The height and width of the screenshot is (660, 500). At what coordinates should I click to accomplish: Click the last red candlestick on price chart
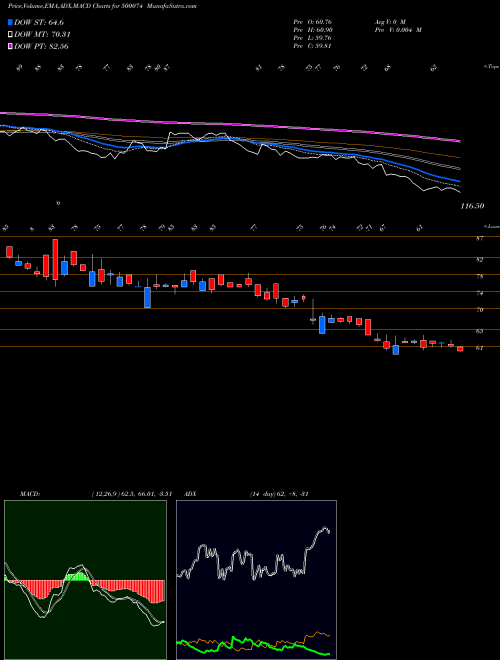point(460,349)
